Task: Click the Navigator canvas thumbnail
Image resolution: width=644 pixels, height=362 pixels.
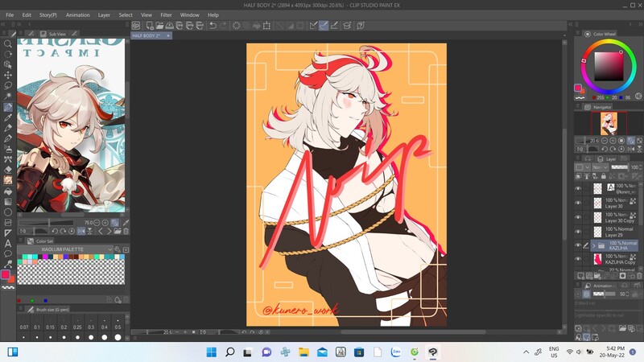Action: [x=609, y=124]
